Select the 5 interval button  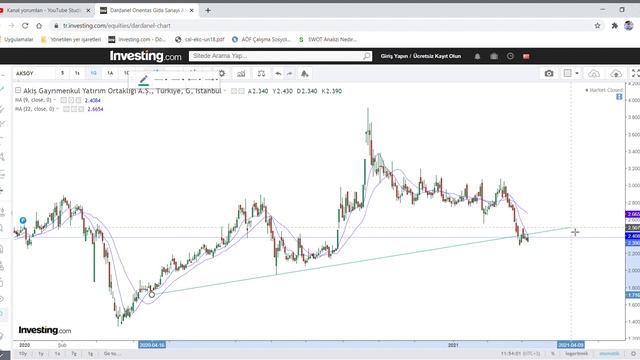62,73
